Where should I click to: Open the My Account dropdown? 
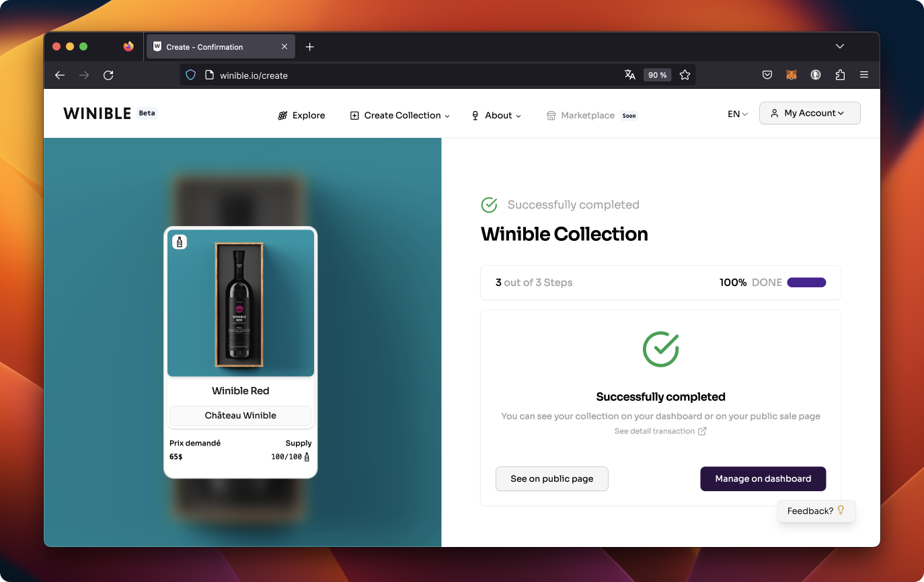(810, 113)
